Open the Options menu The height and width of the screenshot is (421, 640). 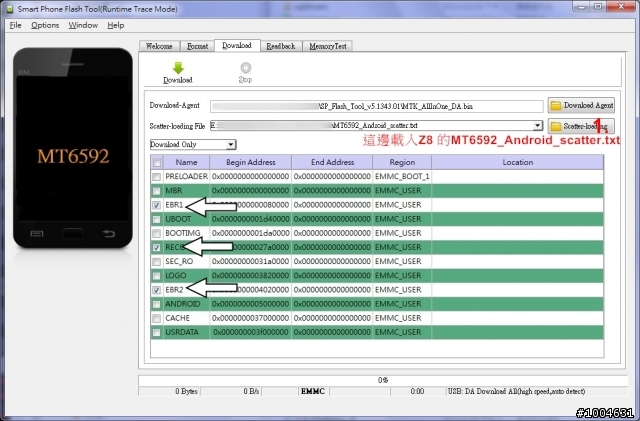click(x=45, y=25)
